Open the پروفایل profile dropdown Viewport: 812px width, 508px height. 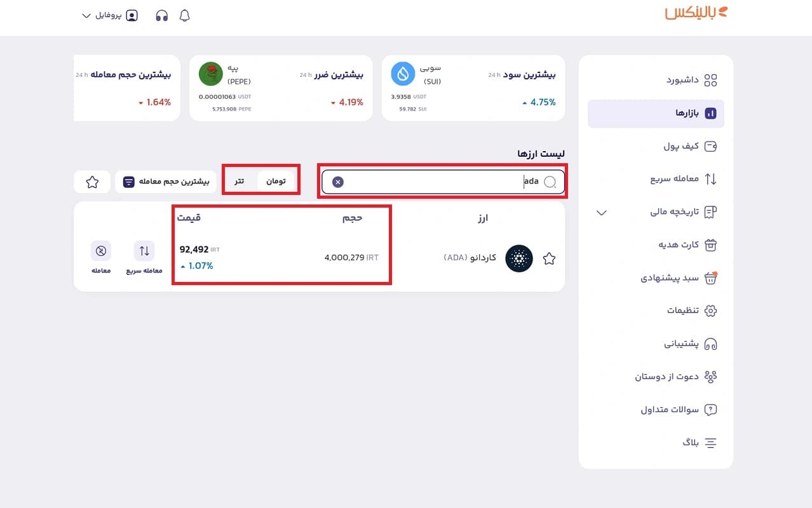pyautogui.click(x=110, y=16)
